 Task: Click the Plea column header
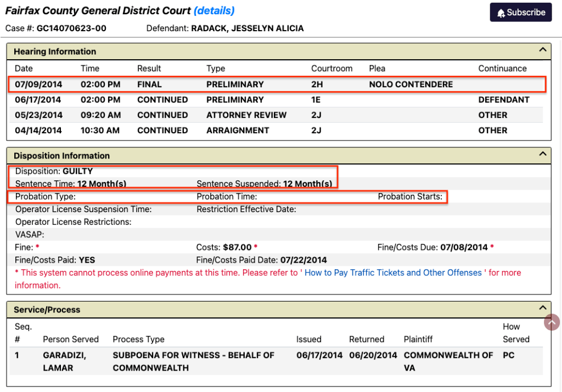(x=377, y=69)
